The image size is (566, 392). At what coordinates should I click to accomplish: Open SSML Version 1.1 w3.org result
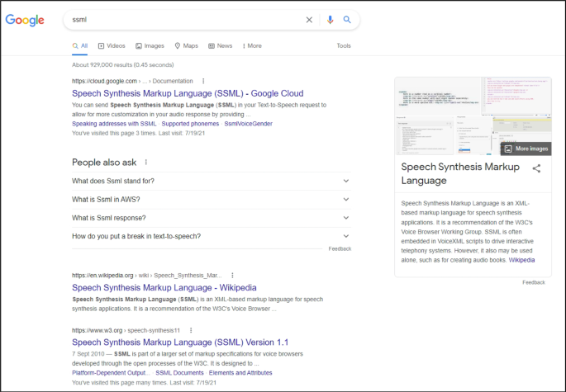click(x=180, y=342)
